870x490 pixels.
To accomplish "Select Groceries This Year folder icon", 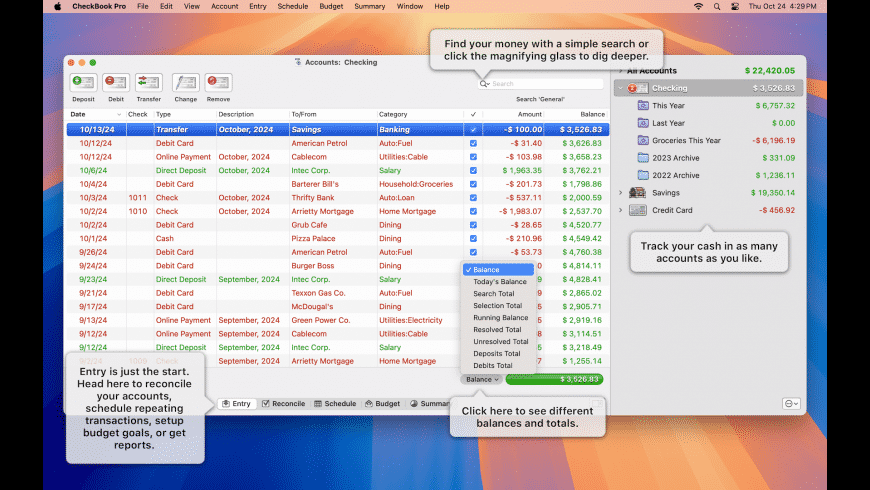I will 643,140.
